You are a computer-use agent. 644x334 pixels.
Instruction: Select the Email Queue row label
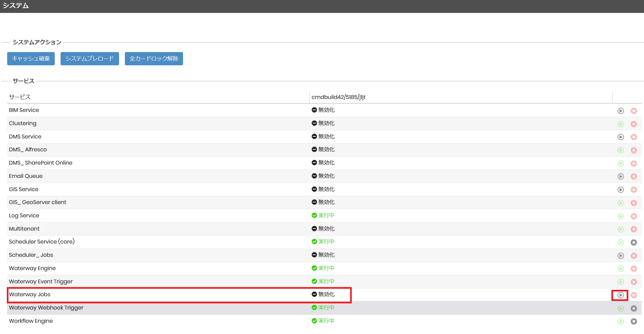coord(26,176)
